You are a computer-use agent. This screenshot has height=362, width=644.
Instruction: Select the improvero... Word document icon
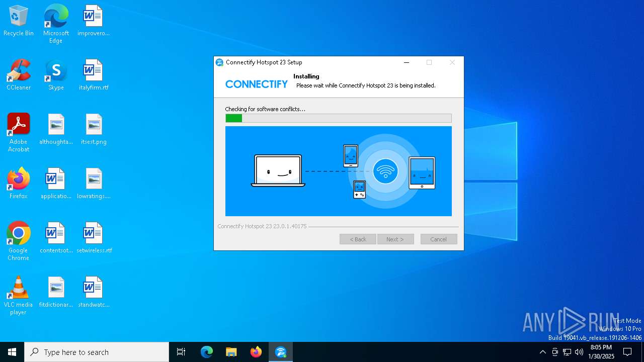94,21
